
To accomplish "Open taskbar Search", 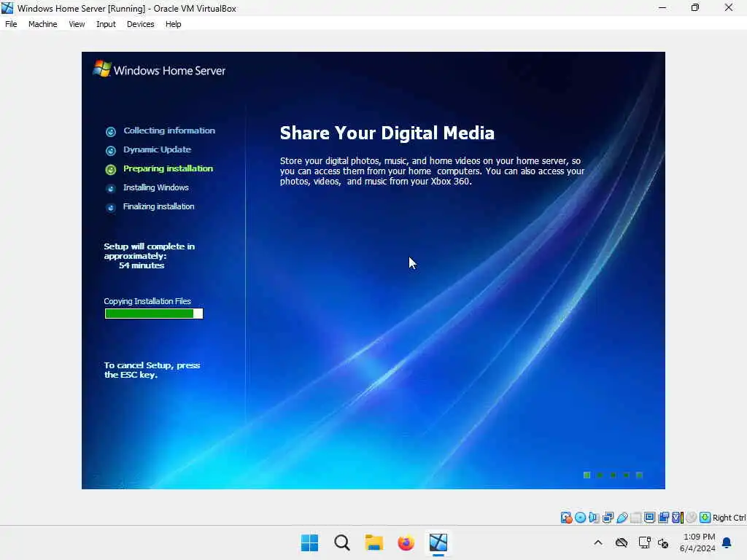I will pyautogui.click(x=341, y=542).
